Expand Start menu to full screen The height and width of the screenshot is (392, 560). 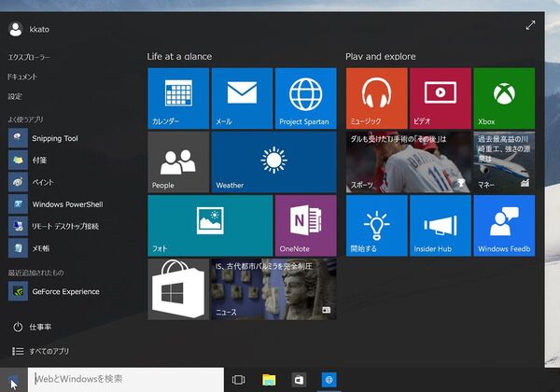click(530, 25)
